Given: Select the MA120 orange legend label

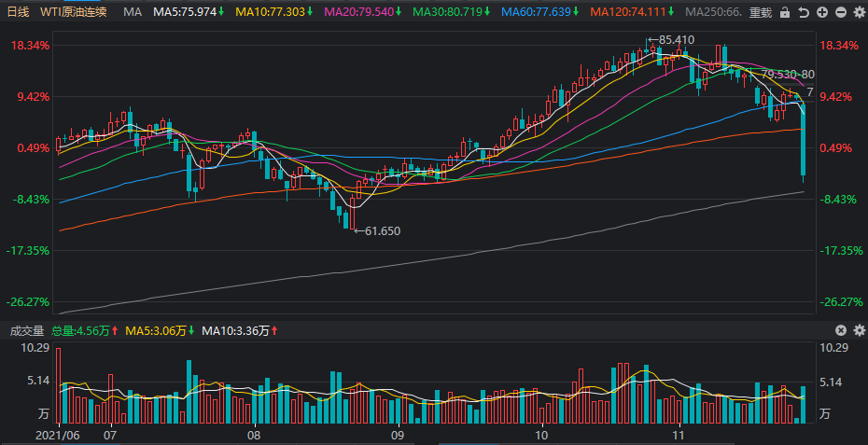Looking at the screenshot, I should point(632,11).
